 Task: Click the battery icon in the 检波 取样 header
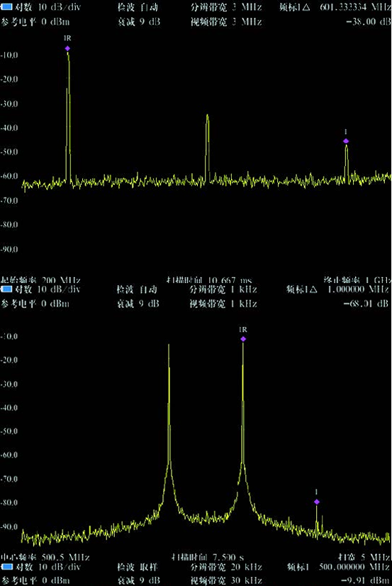click(x=6, y=567)
